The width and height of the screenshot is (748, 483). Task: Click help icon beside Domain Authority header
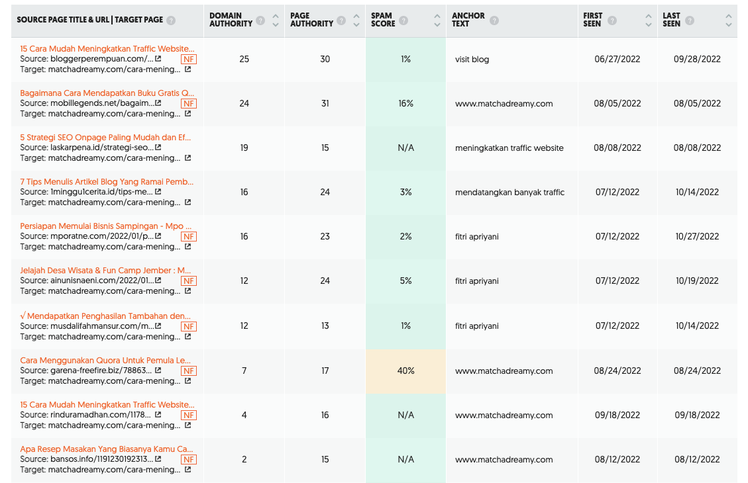pos(260,20)
